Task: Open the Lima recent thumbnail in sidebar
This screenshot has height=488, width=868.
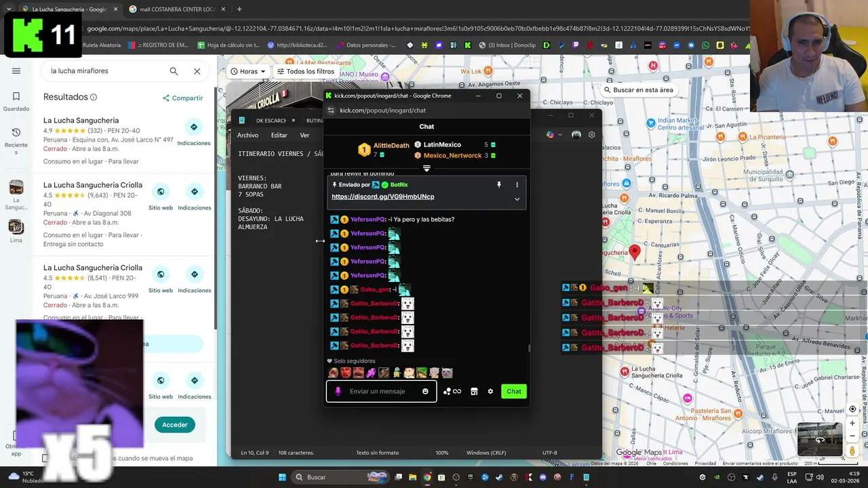Action: 16,231
